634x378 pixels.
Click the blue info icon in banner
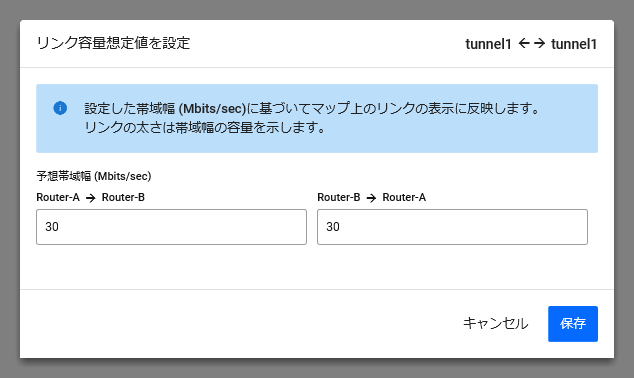pyautogui.click(x=60, y=108)
